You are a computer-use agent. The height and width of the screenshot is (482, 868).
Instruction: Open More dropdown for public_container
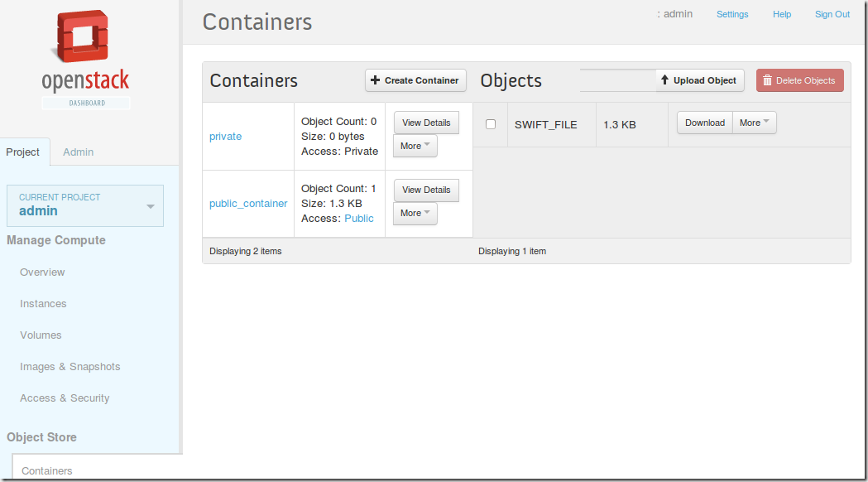[x=415, y=213]
